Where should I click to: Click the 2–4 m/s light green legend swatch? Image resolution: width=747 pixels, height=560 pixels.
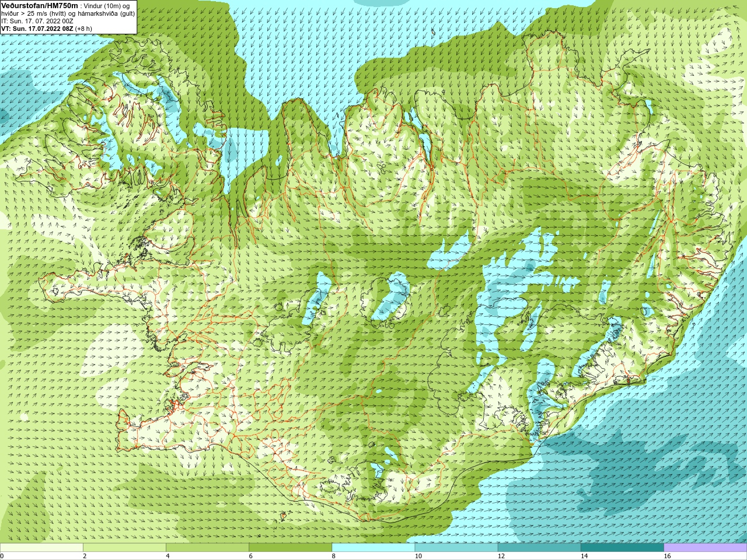pyautogui.click(x=124, y=548)
